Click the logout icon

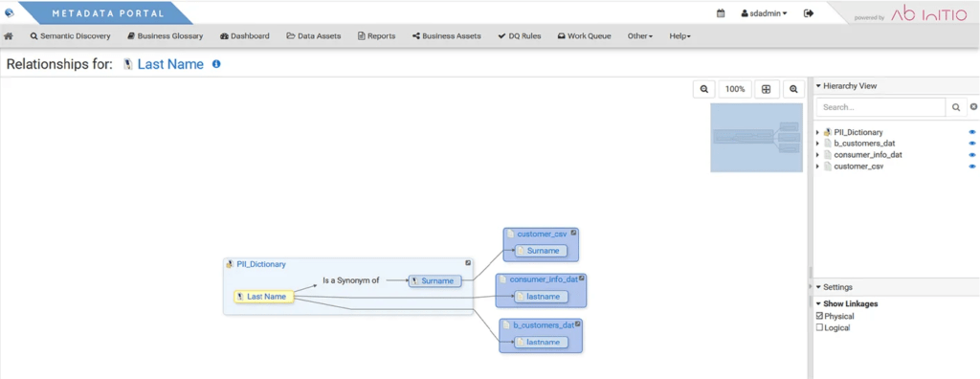809,13
